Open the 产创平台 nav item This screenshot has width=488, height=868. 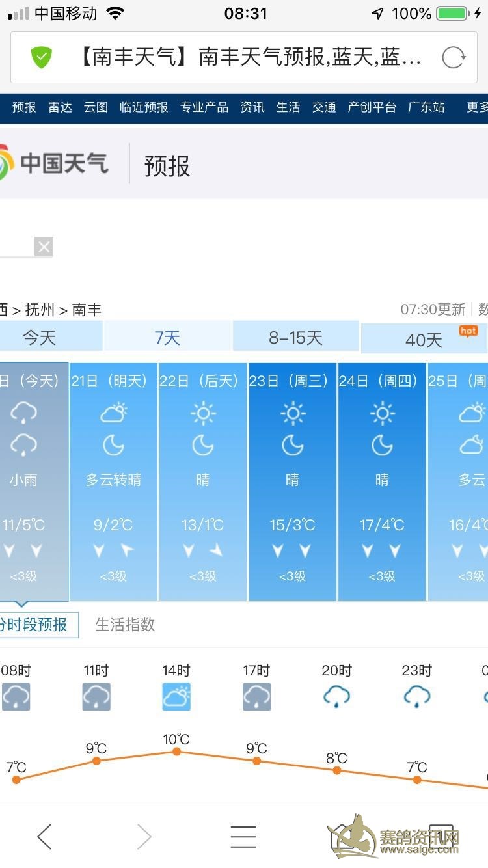[372, 107]
